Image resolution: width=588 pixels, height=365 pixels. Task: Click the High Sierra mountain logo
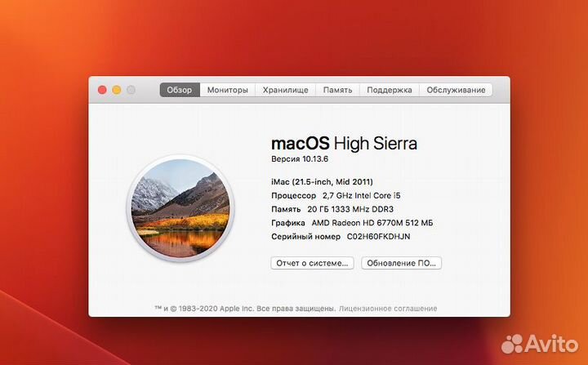click(x=180, y=208)
